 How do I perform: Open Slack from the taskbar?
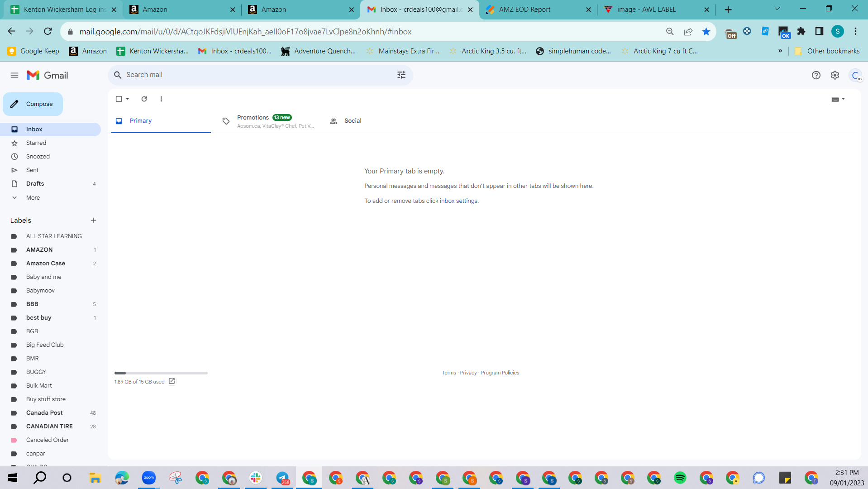coord(256,478)
